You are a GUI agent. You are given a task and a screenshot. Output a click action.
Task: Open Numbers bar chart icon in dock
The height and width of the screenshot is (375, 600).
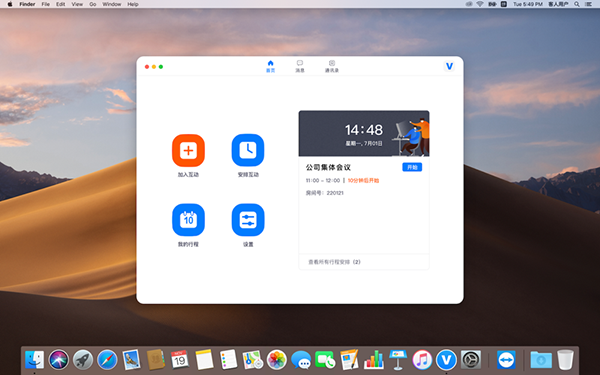click(x=373, y=360)
